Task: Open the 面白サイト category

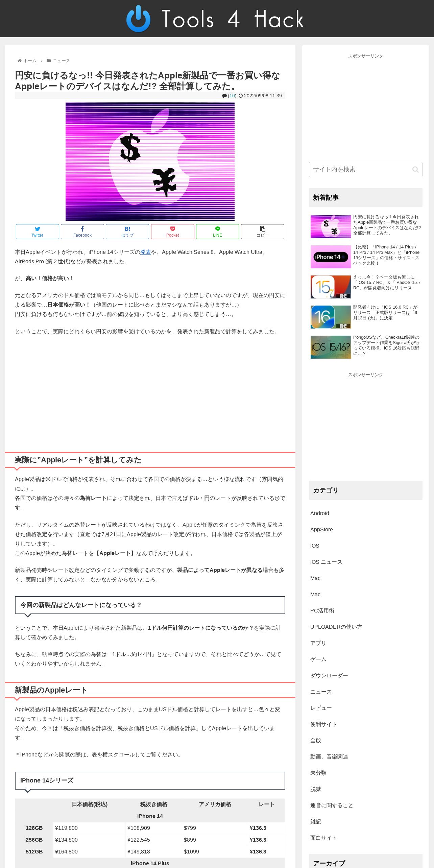Action: [x=323, y=838]
